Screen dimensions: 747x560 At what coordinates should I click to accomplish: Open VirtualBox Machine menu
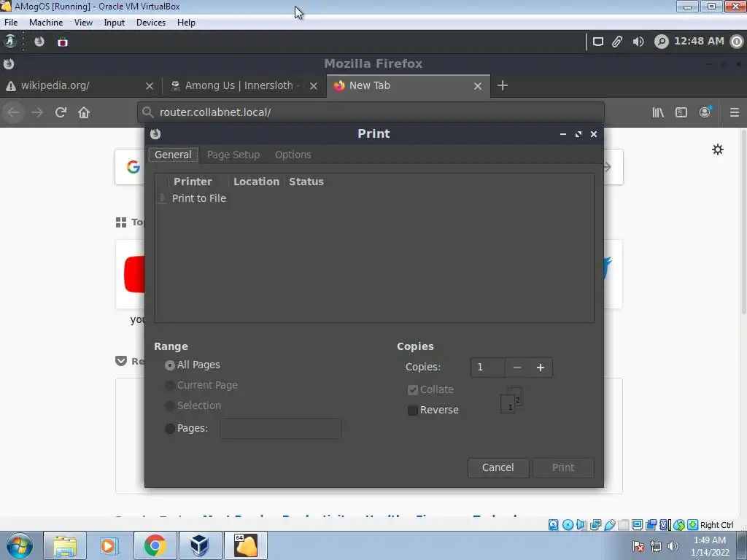[46, 23]
